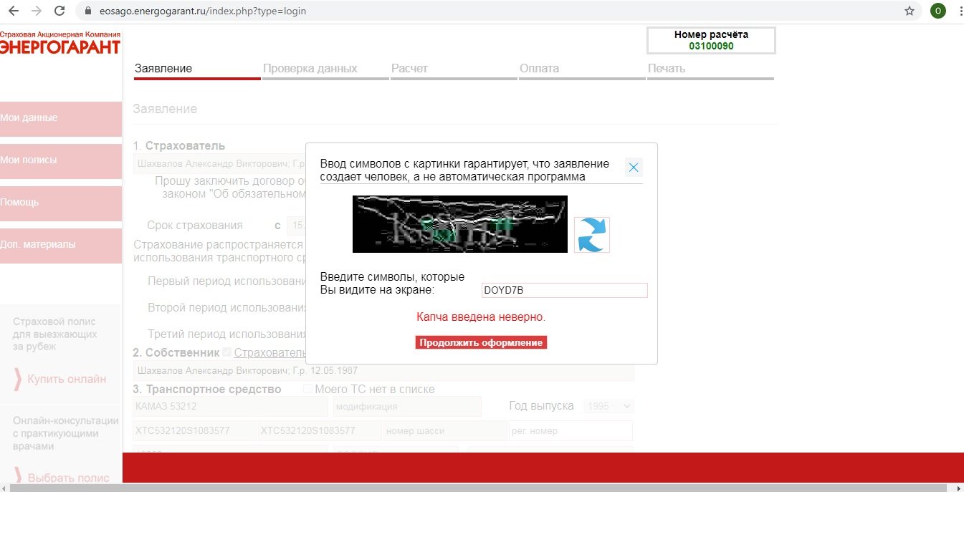Click the Energogarant company logo
This screenshot has width=964, height=560.
[60, 43]
